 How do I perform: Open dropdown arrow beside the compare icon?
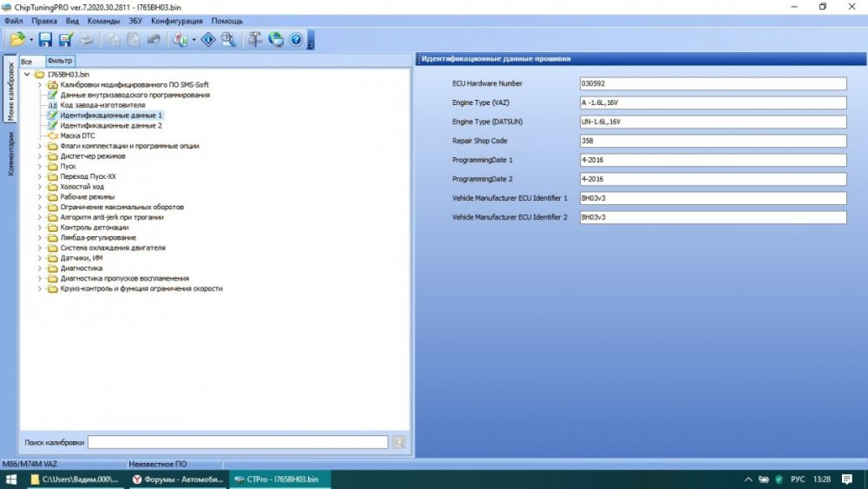(x=194, y=40)
